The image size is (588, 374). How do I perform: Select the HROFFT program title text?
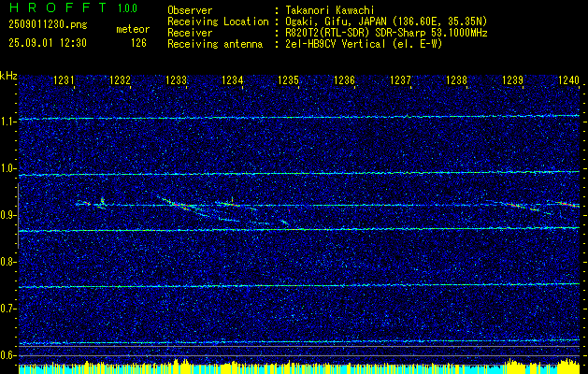coord(58,7)
